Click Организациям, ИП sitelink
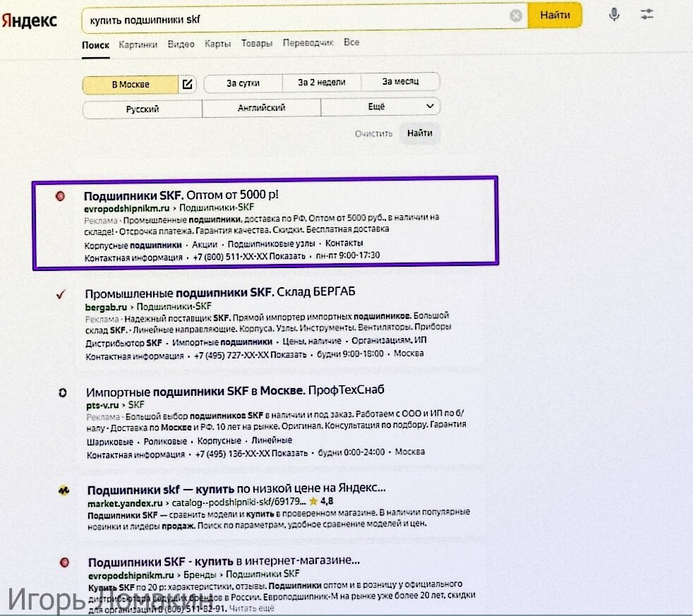Viewport: 693px width, 616px height. tap(389, 340)
